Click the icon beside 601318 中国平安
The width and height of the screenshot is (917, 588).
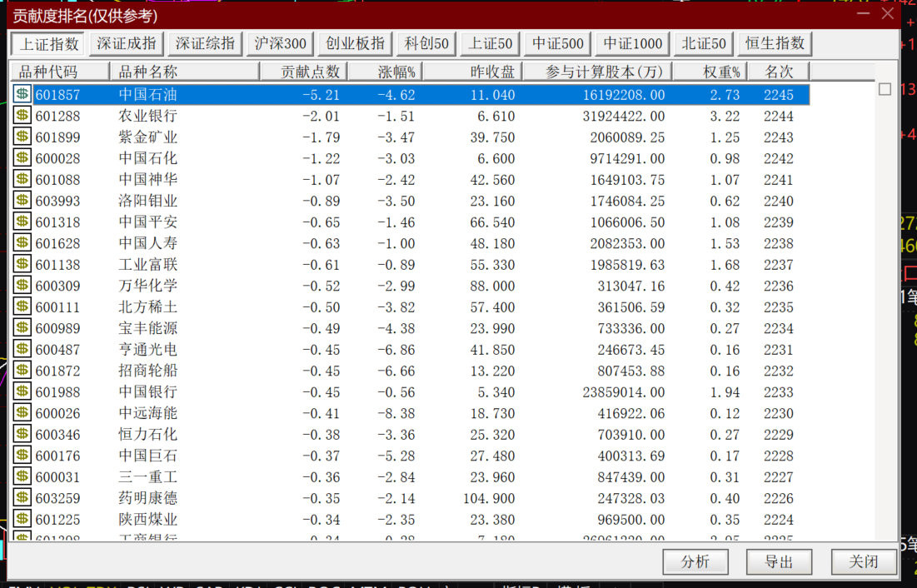point(22,222)
